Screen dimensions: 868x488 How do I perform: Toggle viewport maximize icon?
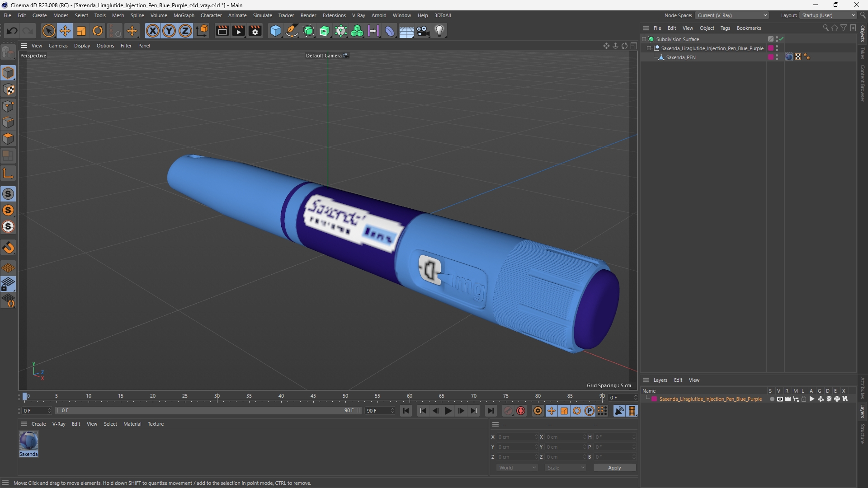pyautogui.click(x=634, y=46)
